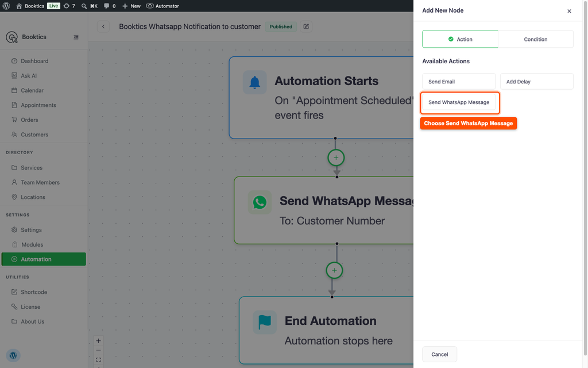
Task: Click the Published status badge
Action: click(x=281, y=26)
